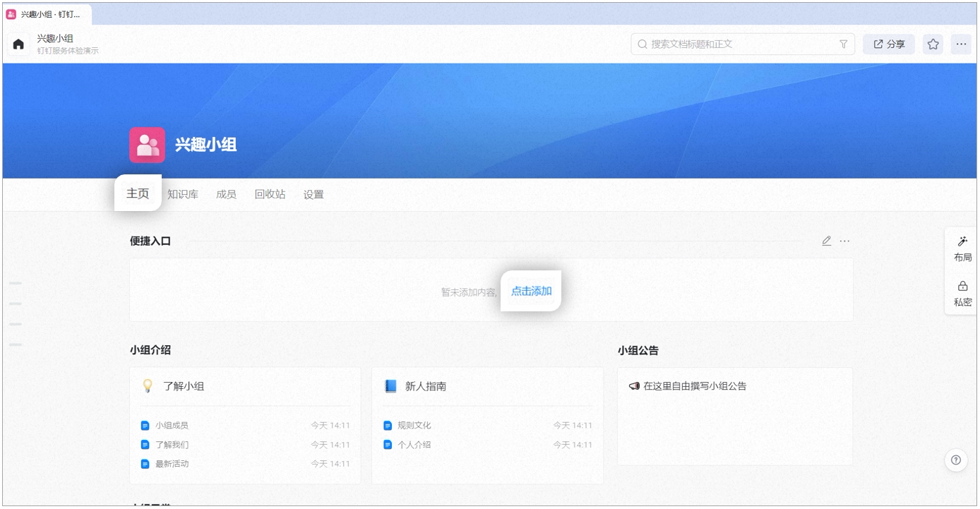The height and width of the screenshot is (509, 980).
Task: Open the 便捷入口 section ellipsis menu
Action: tap(845, 241)
